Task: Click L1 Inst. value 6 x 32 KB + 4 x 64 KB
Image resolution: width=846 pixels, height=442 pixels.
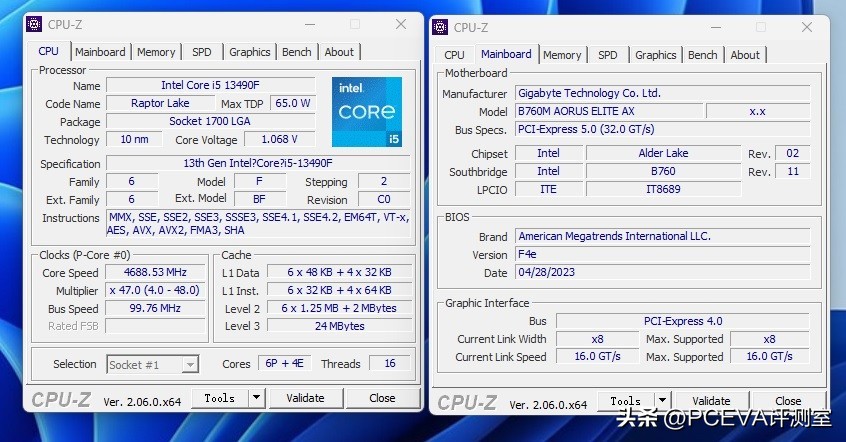Action: [339, 290]
